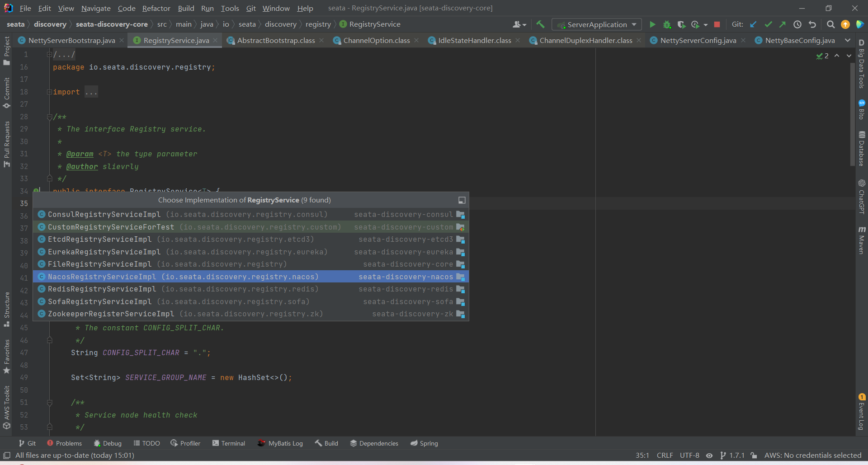Open the Commit tool window

(x=6, y=93)
